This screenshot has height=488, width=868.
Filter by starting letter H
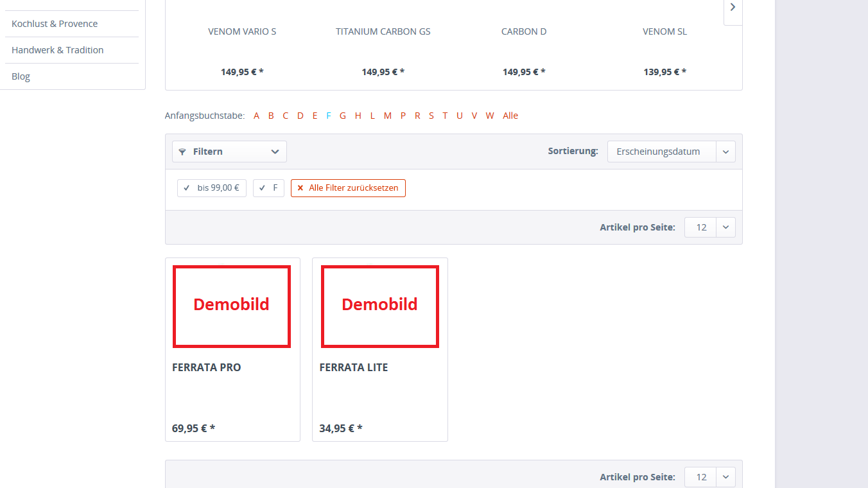358,116
